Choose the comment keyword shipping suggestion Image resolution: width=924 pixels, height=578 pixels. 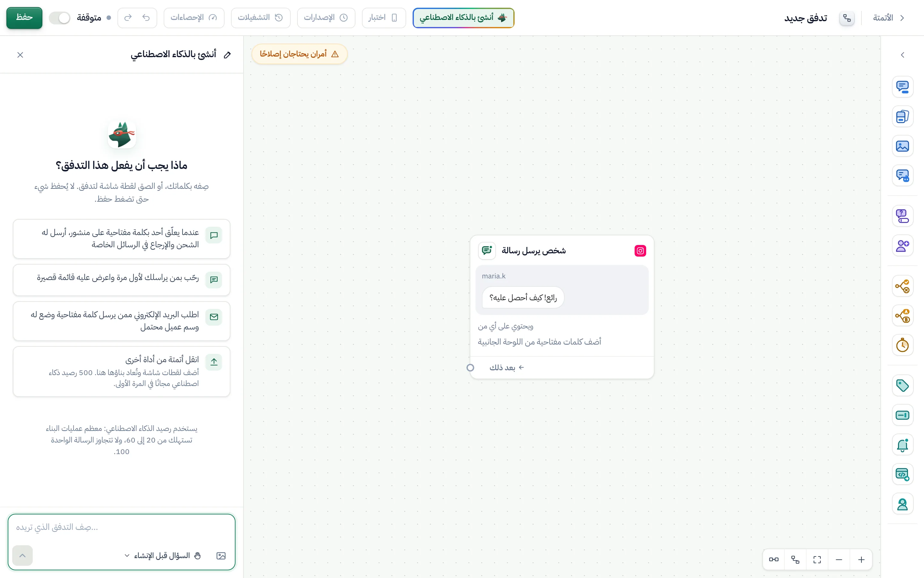[x=121, y=239]
